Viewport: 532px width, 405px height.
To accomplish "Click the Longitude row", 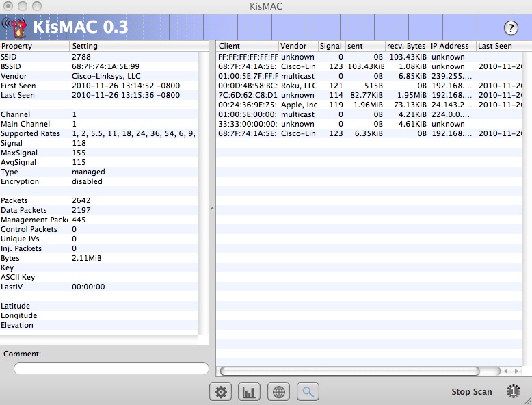I will pyautogui.click(x=99, y=315).
